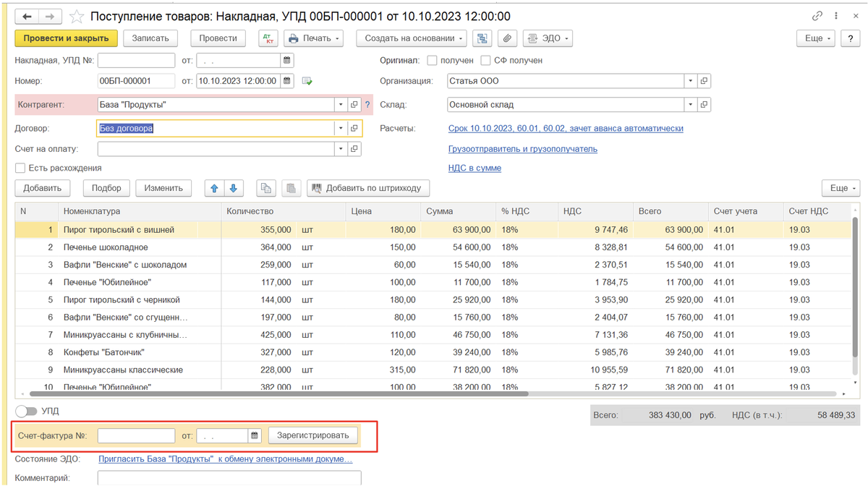Click the Изменить button

coord(163,188)
